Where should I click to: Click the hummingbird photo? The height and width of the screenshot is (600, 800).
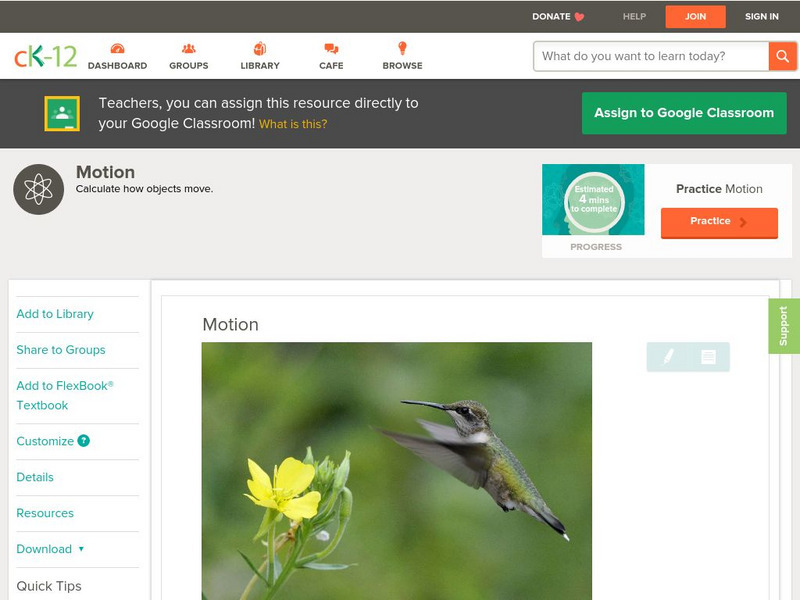(x=397, y=471)
